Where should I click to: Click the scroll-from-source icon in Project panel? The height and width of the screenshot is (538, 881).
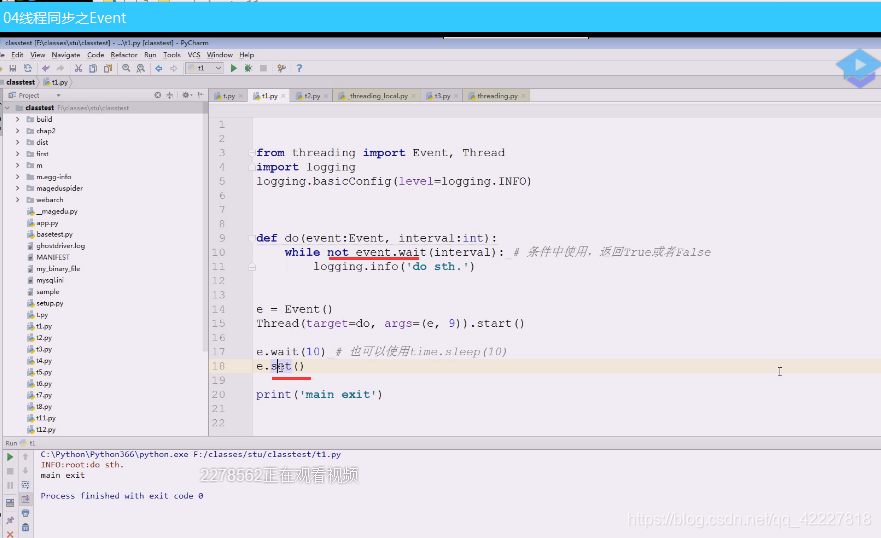coord(158,95)
